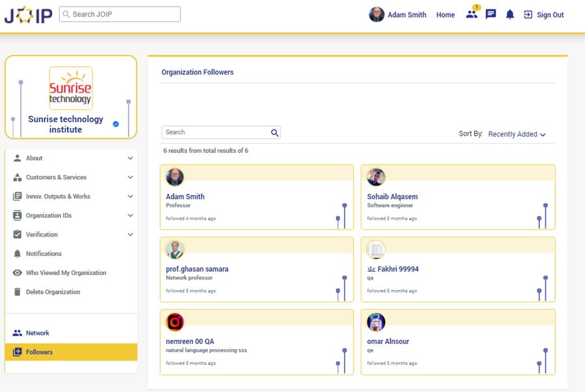Open Network in the sidebar
Viewport: 585px width, 392px height.
(38, 333)
